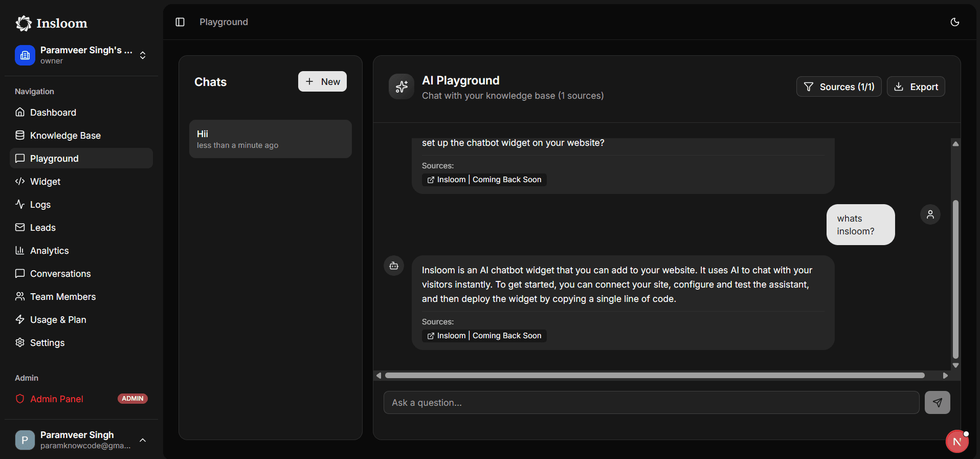Go to Knowledge Base in navigation
This screenshot has height=459, width=980.
pyautogui.click(x=65, y=136)
